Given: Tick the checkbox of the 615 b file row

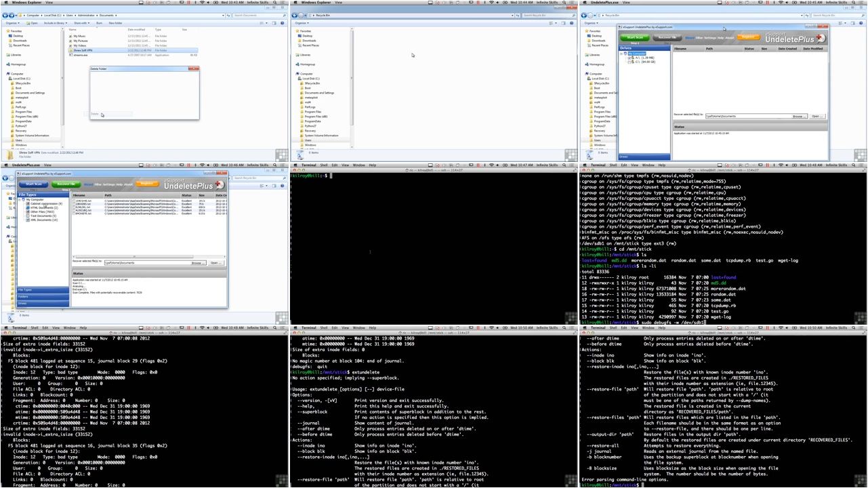Looking at the screenshot, I should click(74, 214).
